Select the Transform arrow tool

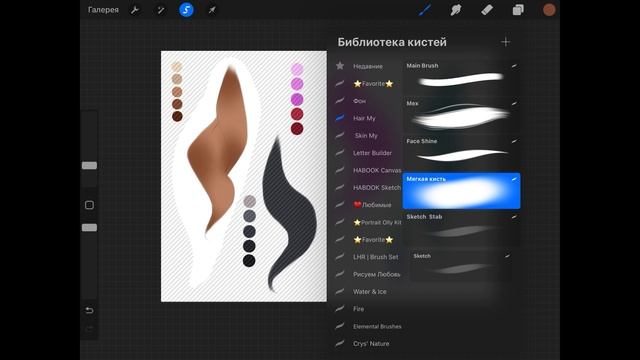(212, 10)
